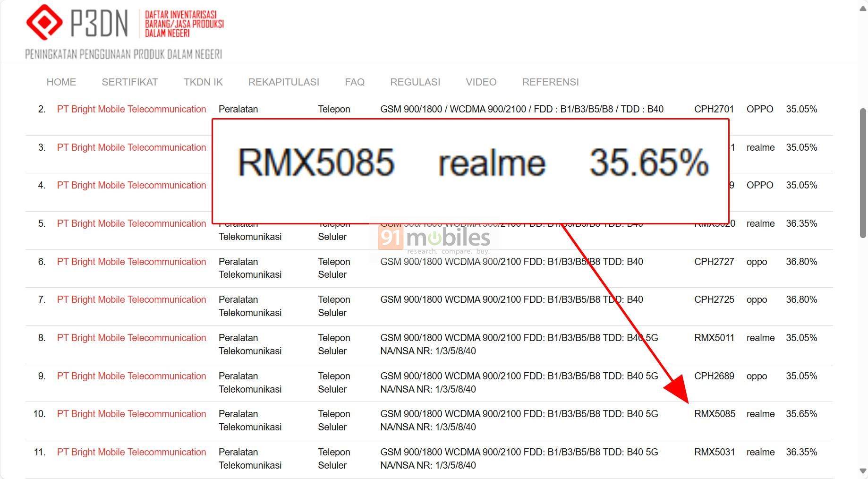Open the REKAPITULASI menu item
The image size is (868, 479).
click(x=284, y=82)
